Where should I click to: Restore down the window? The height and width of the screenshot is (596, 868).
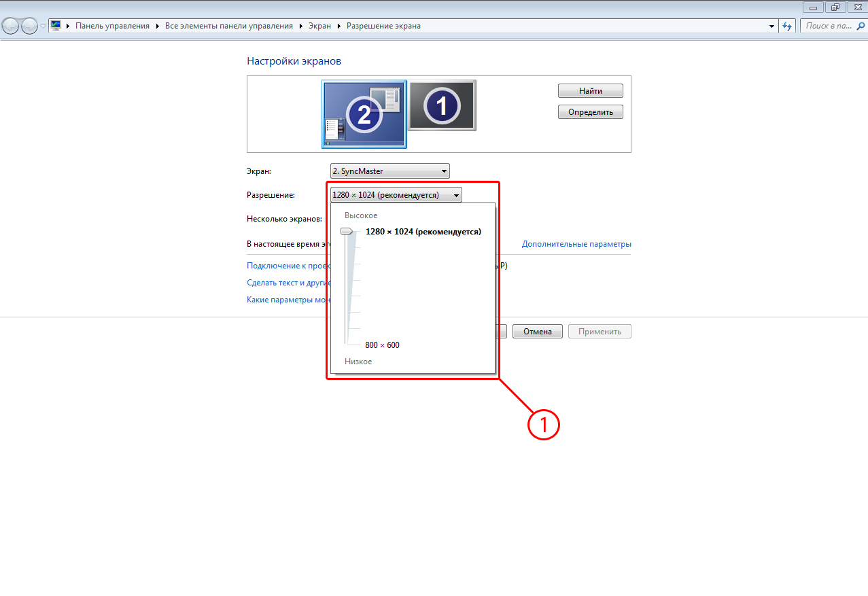pos(835,7)
